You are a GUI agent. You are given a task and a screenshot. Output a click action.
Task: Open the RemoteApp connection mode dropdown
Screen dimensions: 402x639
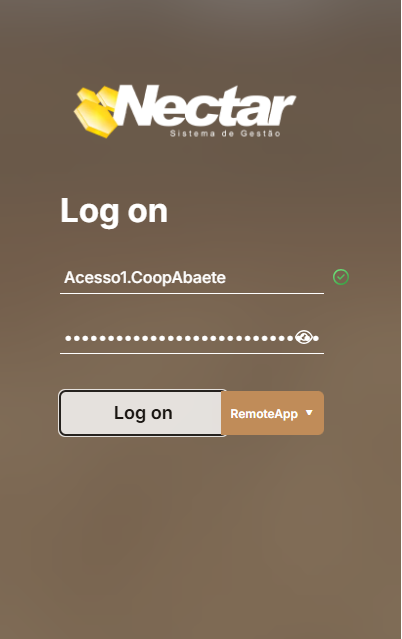pyautogui.click(x=273, y=413)
